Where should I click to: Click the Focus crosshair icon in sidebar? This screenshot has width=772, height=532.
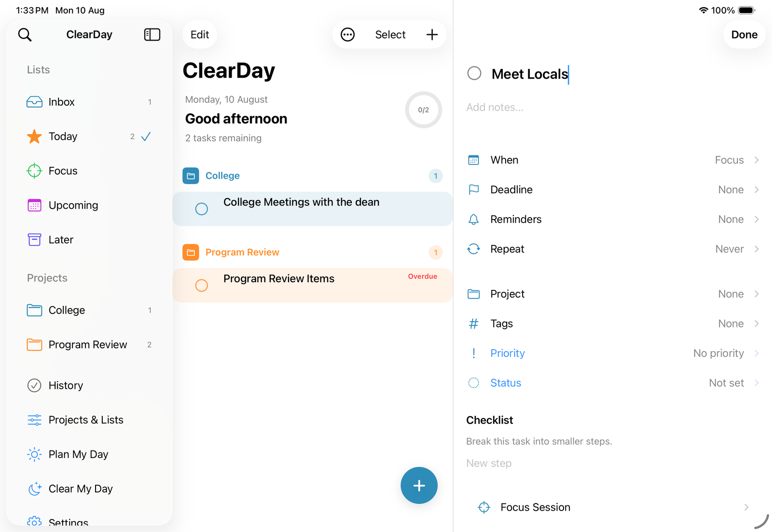pos(34,171)
